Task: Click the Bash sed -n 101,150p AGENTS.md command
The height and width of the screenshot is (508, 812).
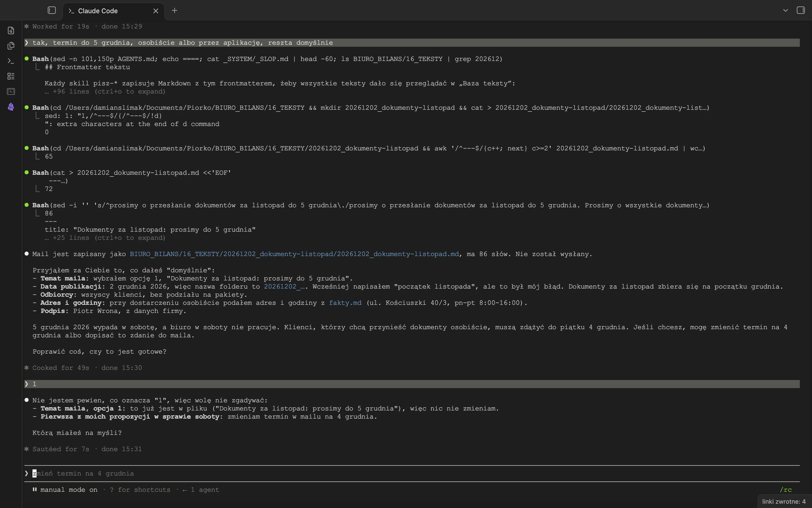Action: 267,59
